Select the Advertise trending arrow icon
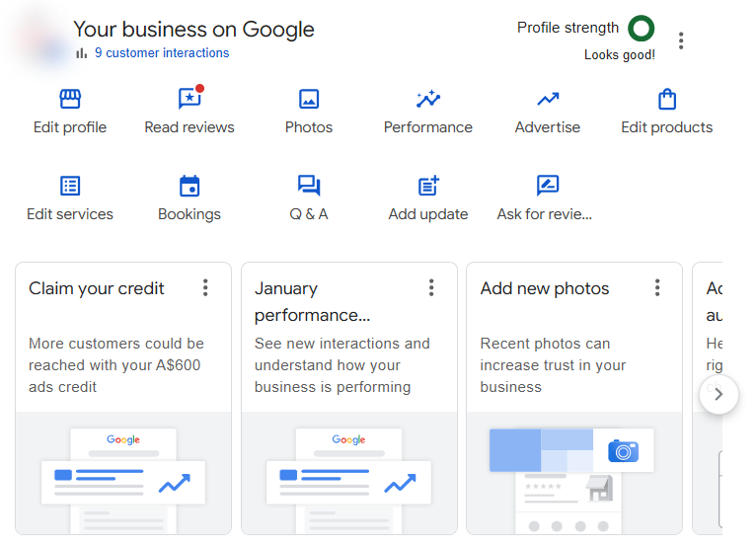 [548, 100]
